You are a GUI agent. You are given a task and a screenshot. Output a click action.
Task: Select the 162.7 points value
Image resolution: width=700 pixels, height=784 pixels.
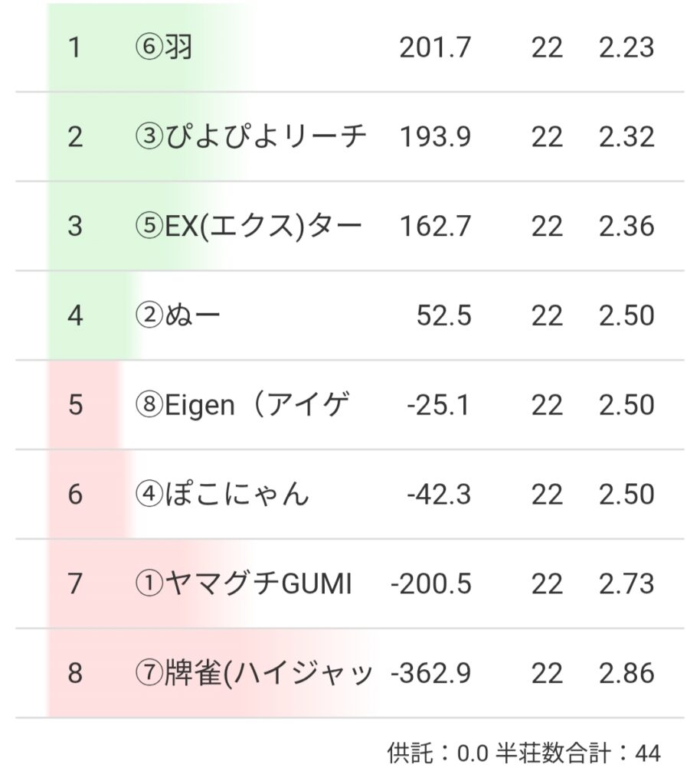[x=435, y=227]
